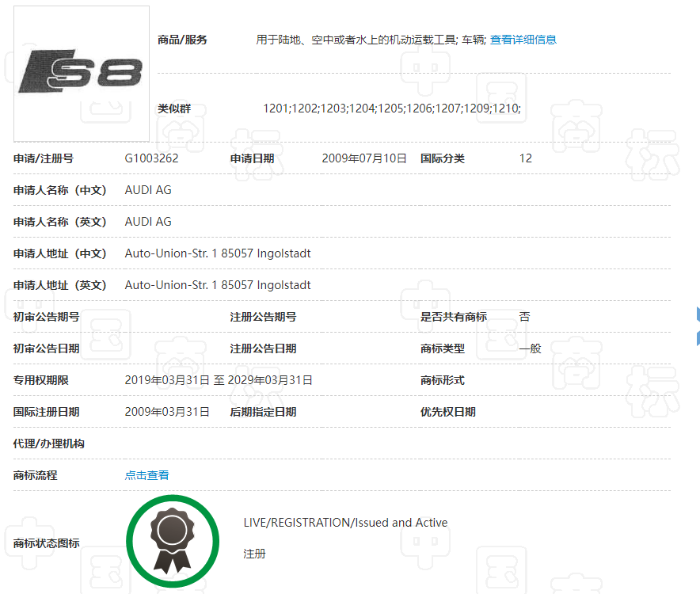Click the 商标形式 label

click(443, 380)
